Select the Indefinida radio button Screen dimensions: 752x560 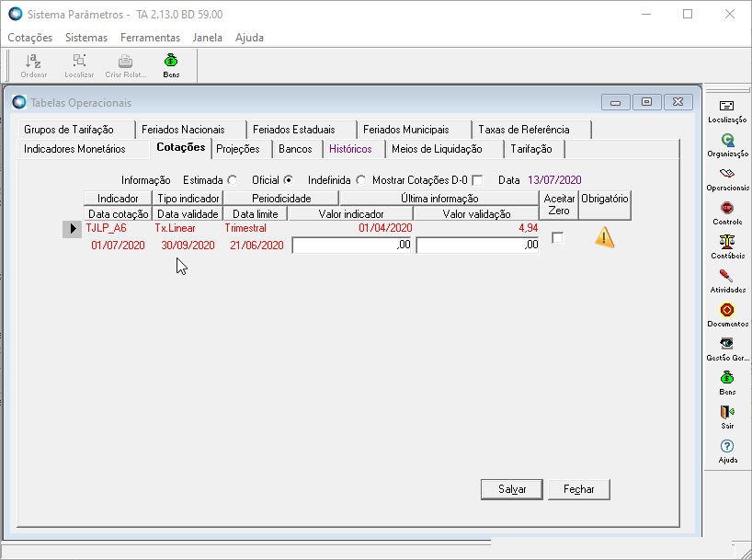coord(360,180)
